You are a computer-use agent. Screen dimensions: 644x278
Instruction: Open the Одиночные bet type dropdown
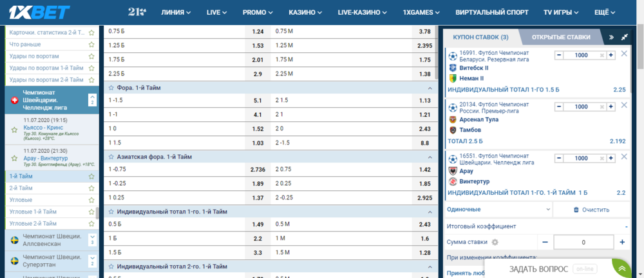click(498, 210)
